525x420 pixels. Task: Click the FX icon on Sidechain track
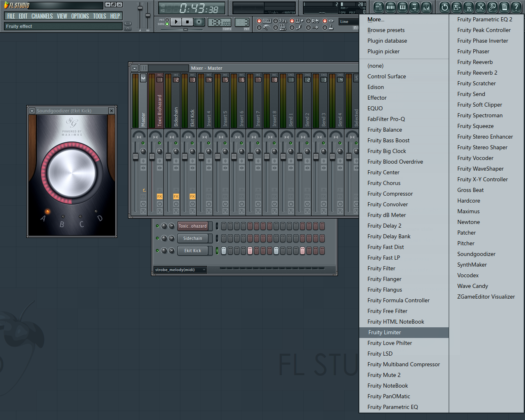tap(176, 196)
